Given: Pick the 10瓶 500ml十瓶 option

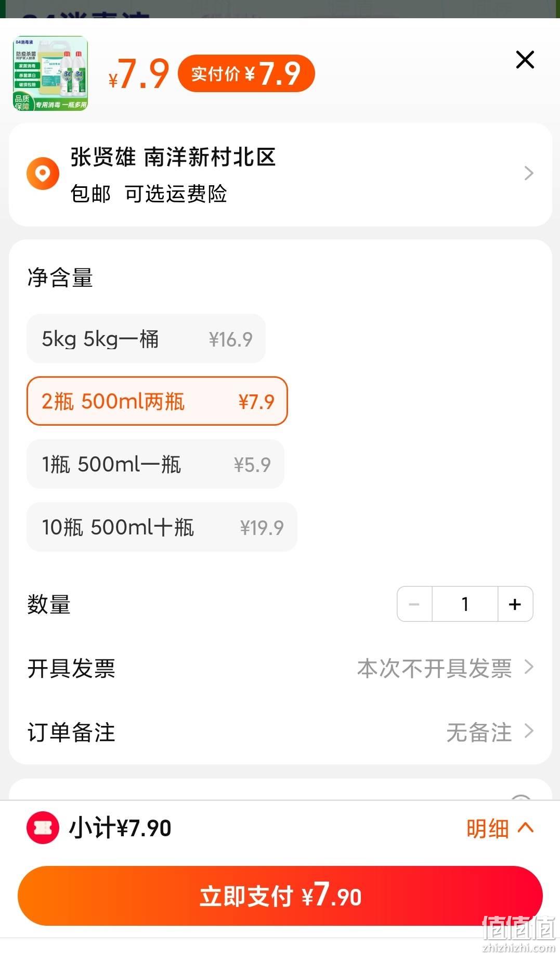Looking at the screenshot, I should click(162, 527).
